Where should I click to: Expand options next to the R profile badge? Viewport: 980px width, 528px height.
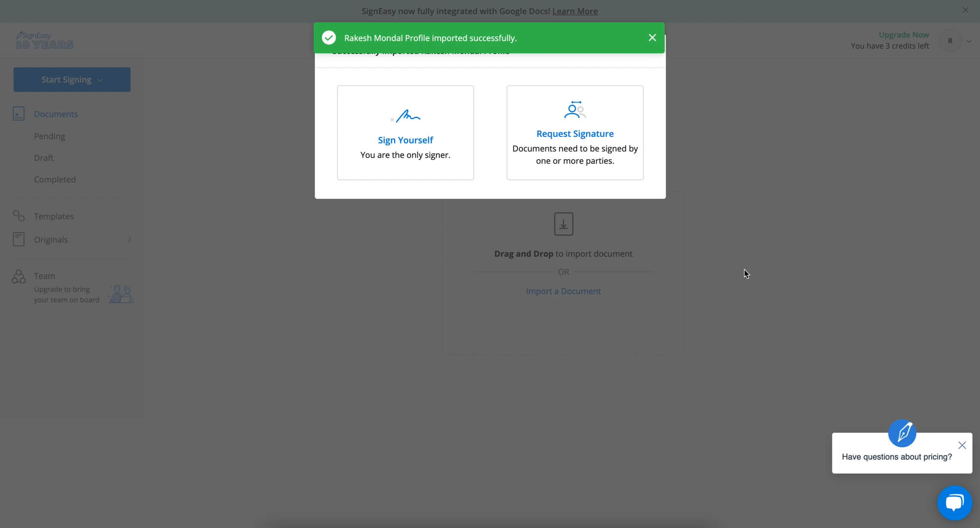(969, 41)
